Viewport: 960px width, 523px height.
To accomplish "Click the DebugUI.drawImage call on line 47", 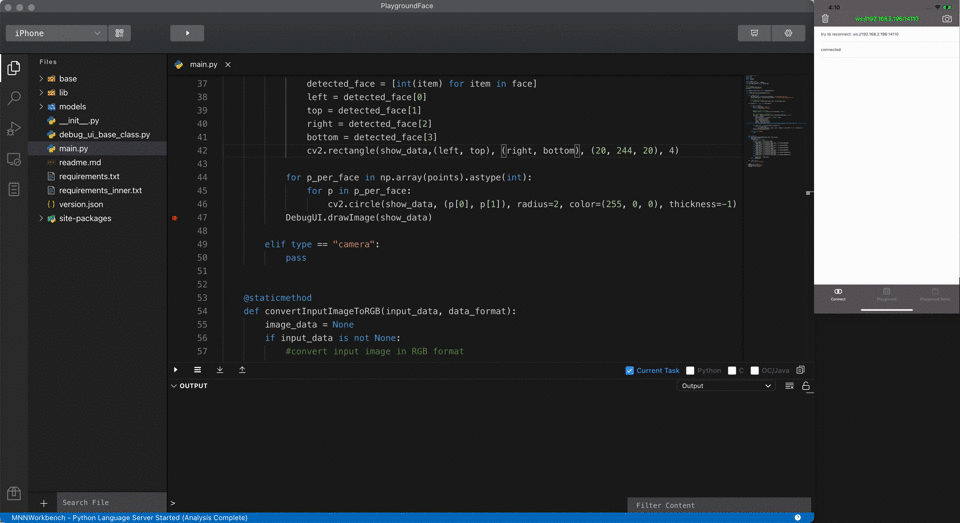I will 358,218.
